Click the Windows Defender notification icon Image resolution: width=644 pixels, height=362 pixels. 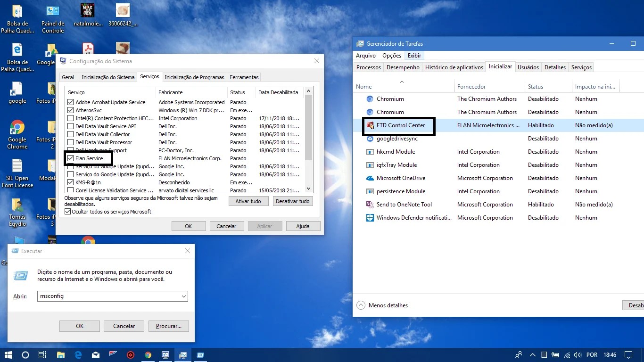click(x=370, y=218)
